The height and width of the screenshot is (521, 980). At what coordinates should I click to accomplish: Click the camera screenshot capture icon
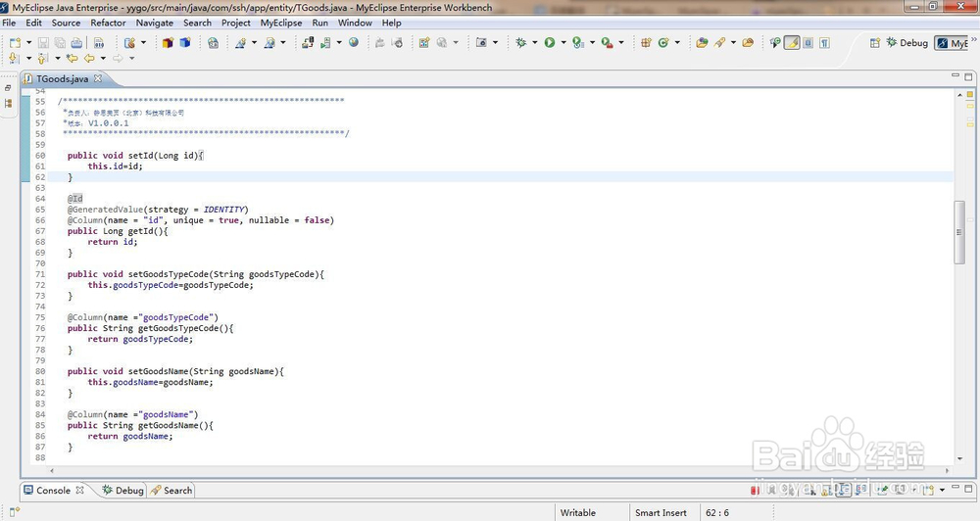[x=481, y=42]
